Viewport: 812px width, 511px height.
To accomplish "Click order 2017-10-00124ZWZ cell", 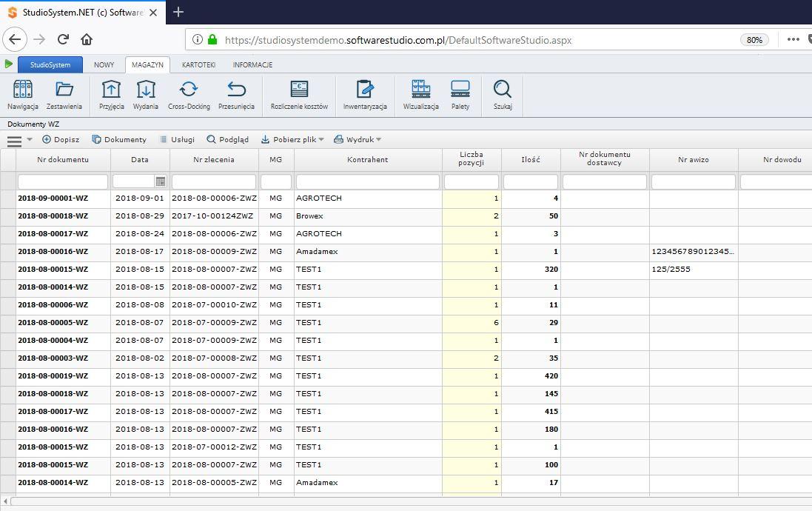I will [212, 216].
